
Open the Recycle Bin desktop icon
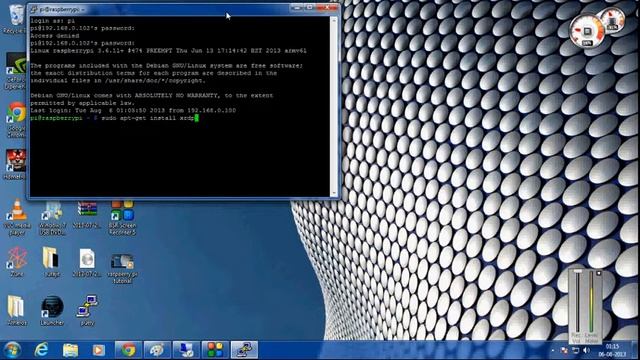(15, 18)
